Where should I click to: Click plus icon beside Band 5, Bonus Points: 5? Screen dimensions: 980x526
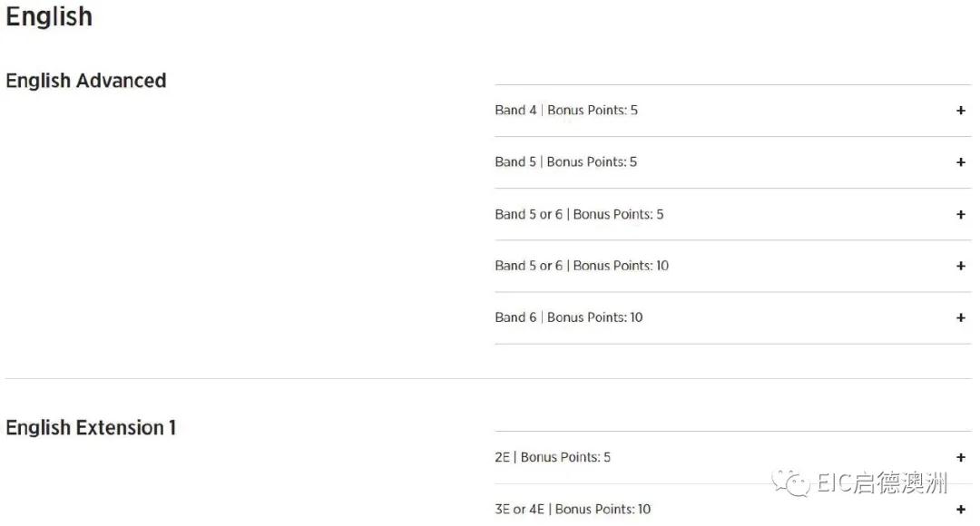coord(961,162)
